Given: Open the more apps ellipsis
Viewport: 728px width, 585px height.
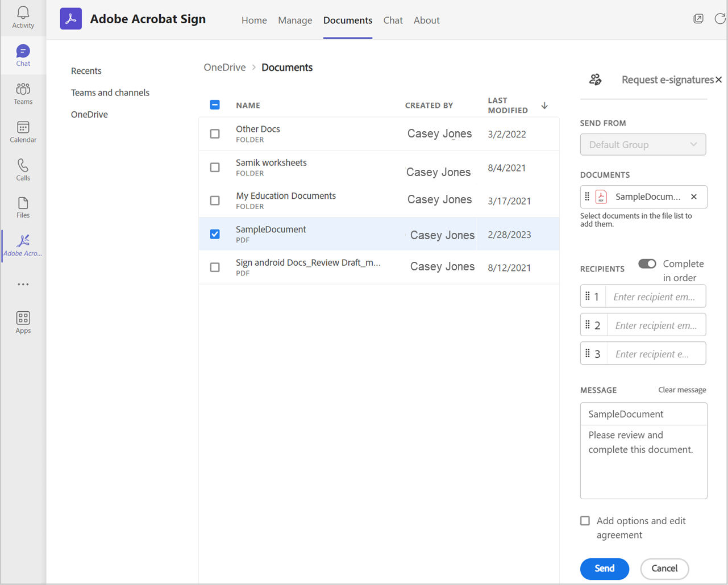Looking at the screenshot, I should pos(23,284).
